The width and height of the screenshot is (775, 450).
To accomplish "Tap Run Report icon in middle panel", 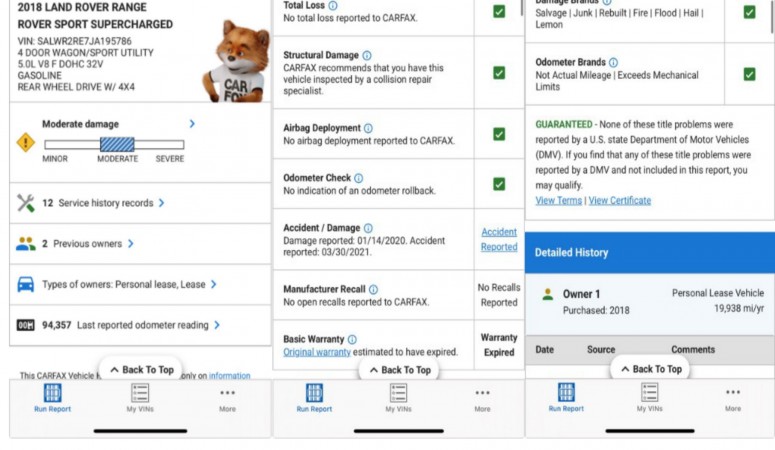I will [314, 393].
